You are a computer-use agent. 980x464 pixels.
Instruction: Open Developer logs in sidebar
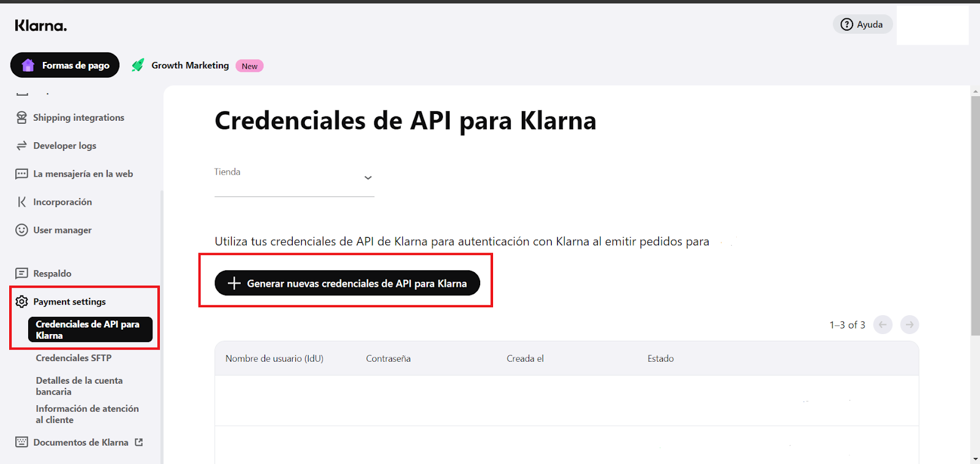click(x=65, y=146)
